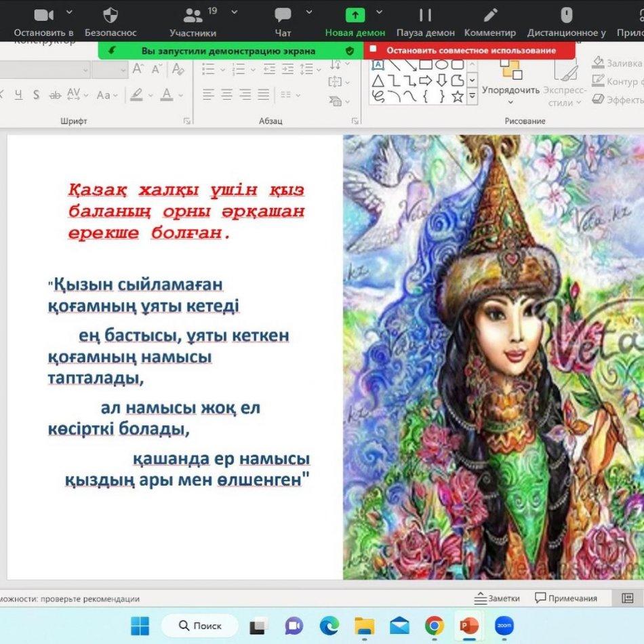Expand the Participants arrow menu
644x644 pixels.
[235, 12]
